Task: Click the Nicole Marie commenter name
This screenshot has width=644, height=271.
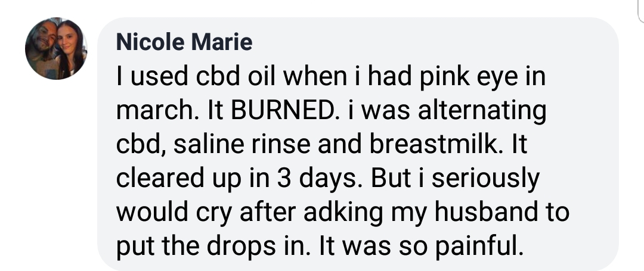Action: 184,42
